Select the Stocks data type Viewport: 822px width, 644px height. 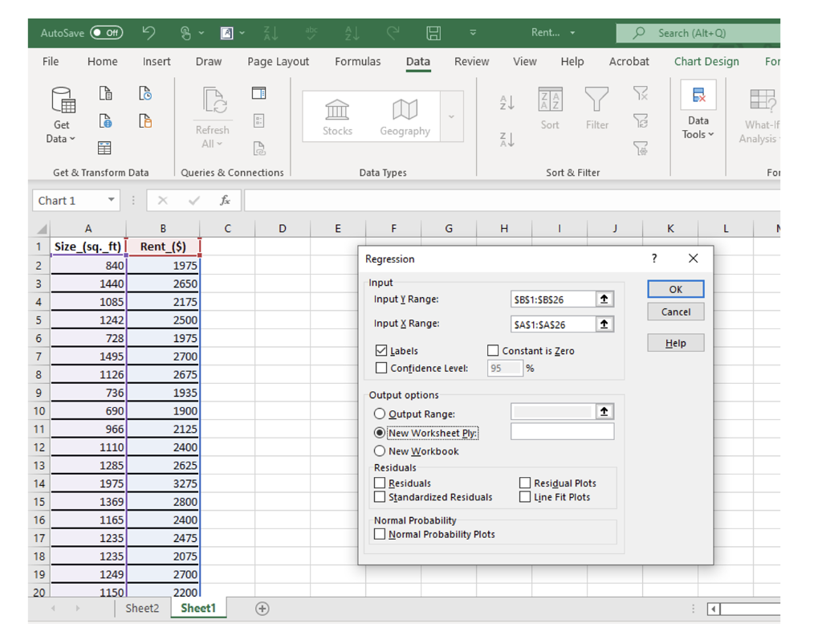click(337, 117)
